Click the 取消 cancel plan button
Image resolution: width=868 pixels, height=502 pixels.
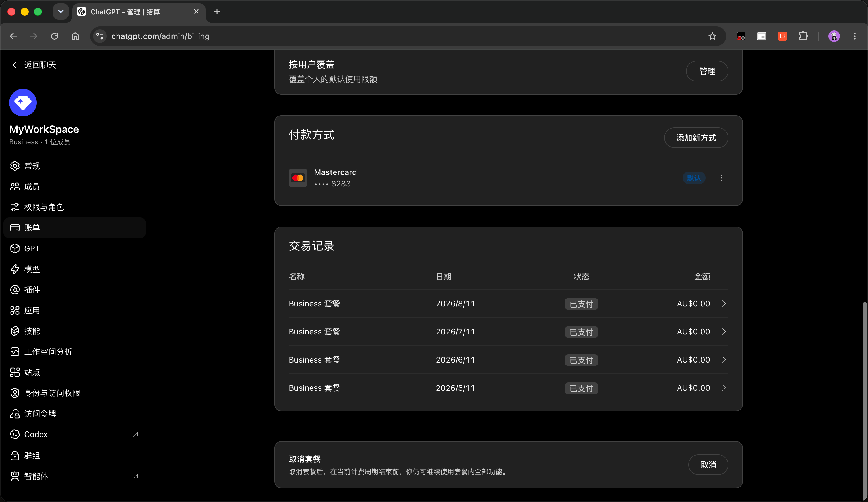(x=708, y=465)
